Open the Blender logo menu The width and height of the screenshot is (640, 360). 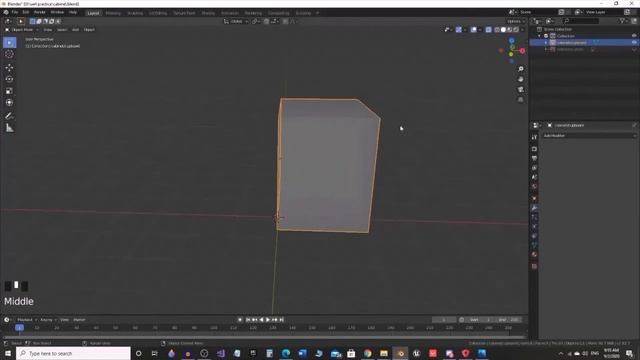pyautogui.click(x=6, y=13)
